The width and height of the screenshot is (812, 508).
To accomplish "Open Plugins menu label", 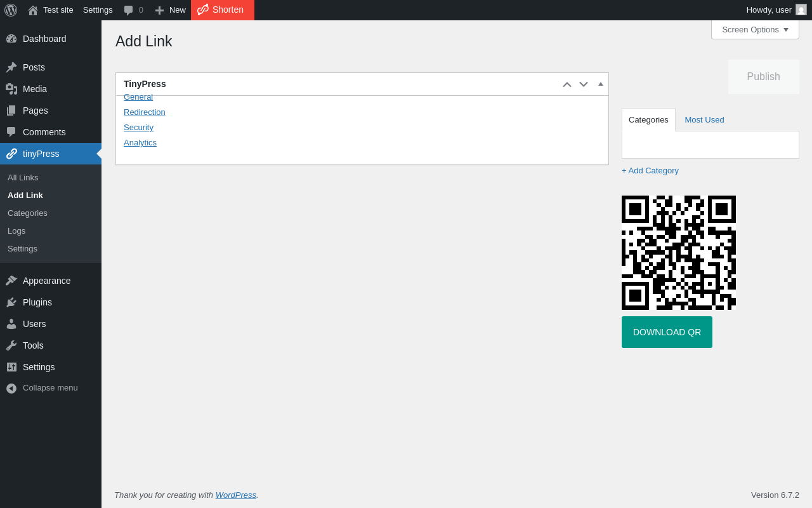I will pos(37,302).
